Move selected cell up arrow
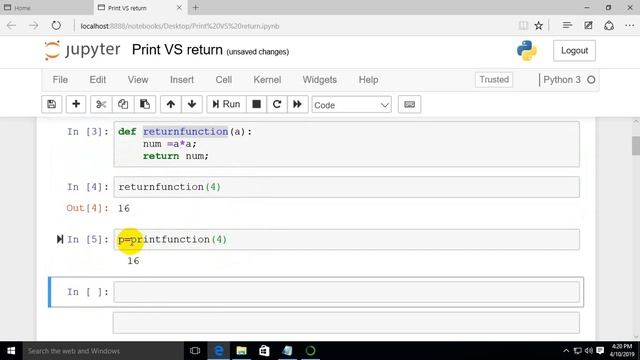640x360 pixels. [x=171, y=104]
